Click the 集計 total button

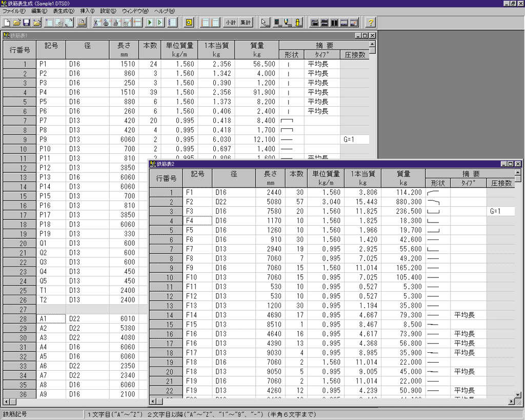point(246,23)
